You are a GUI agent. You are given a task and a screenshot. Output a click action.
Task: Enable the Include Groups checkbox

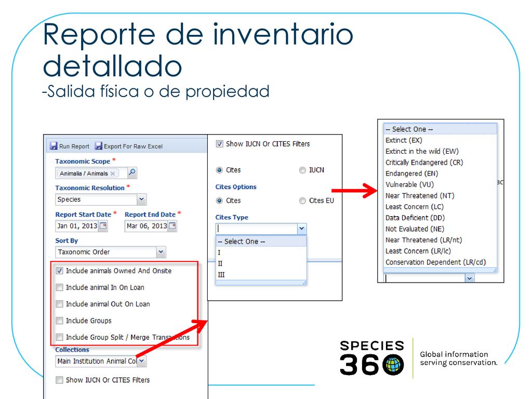tap(59, 321)
